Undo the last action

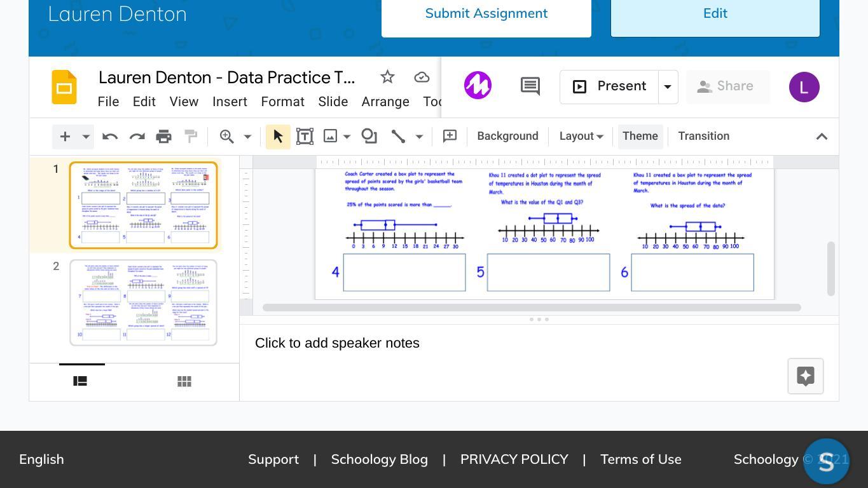pyautogui.click(x=110, y=137)
